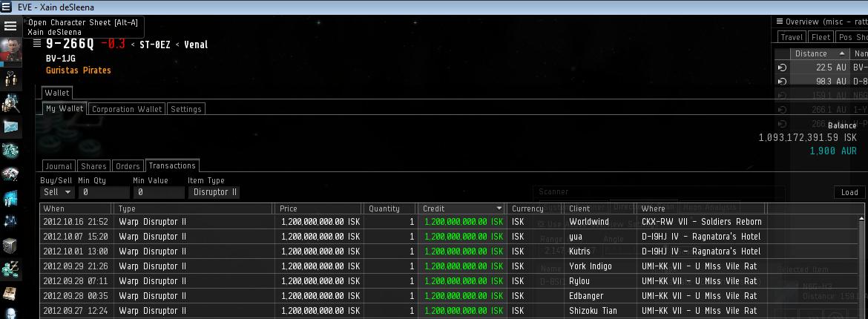Click the 1,093,172,391.59 ISK balance

pyautogui.click(x=808, y=137)
